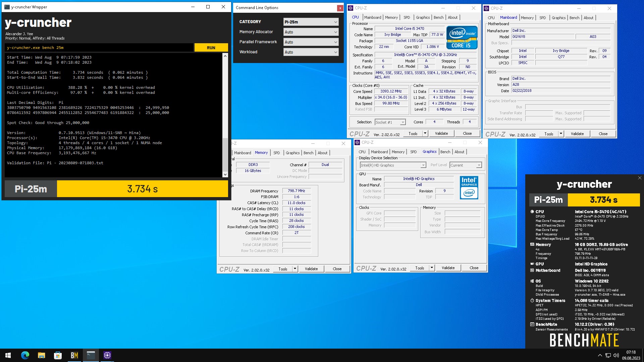Open the Socket #1 selection dropdown

tap(390, 122)
